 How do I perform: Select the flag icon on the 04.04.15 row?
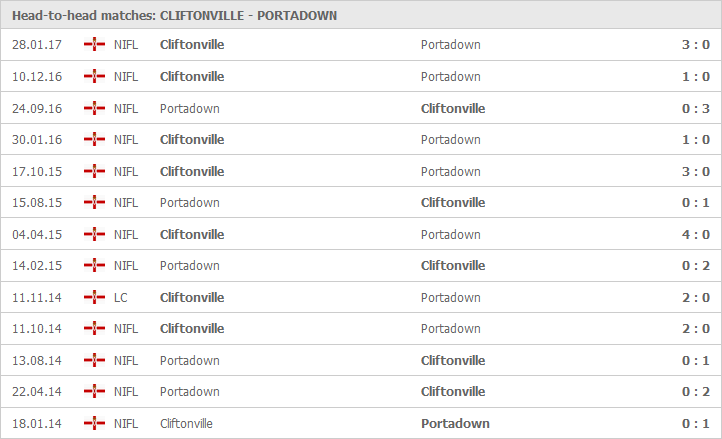[94, 234]
